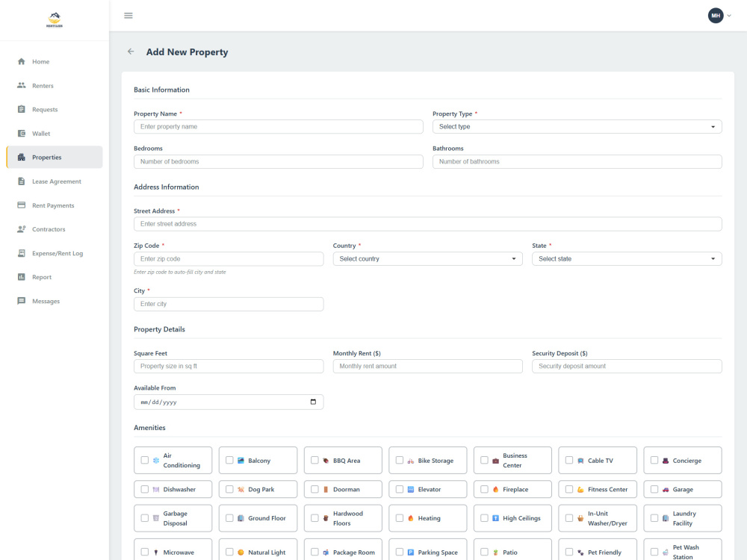The width and height of the screenshot is (747, 560).
Task: Click the Elevator amenity icon
Action: point(411,489)
